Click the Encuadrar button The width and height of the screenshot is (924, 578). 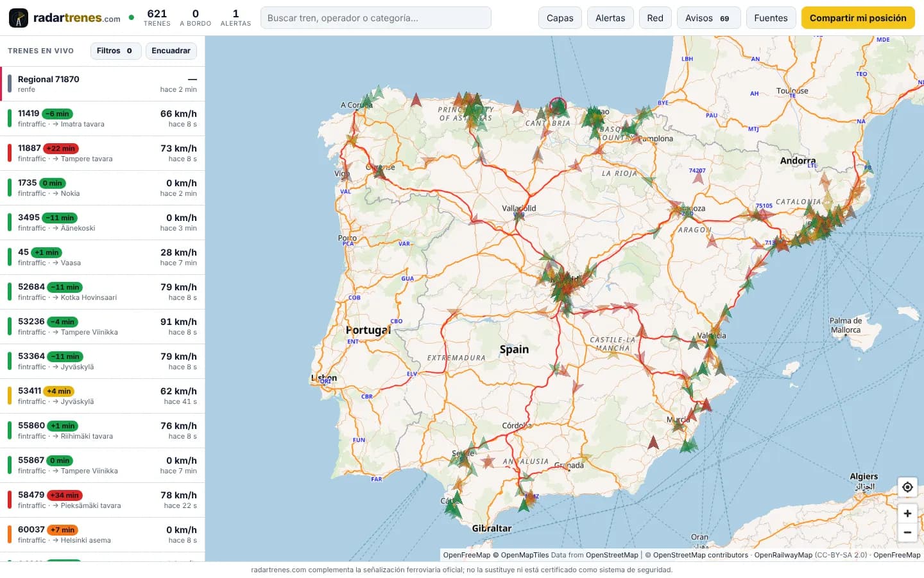[171, 51]
